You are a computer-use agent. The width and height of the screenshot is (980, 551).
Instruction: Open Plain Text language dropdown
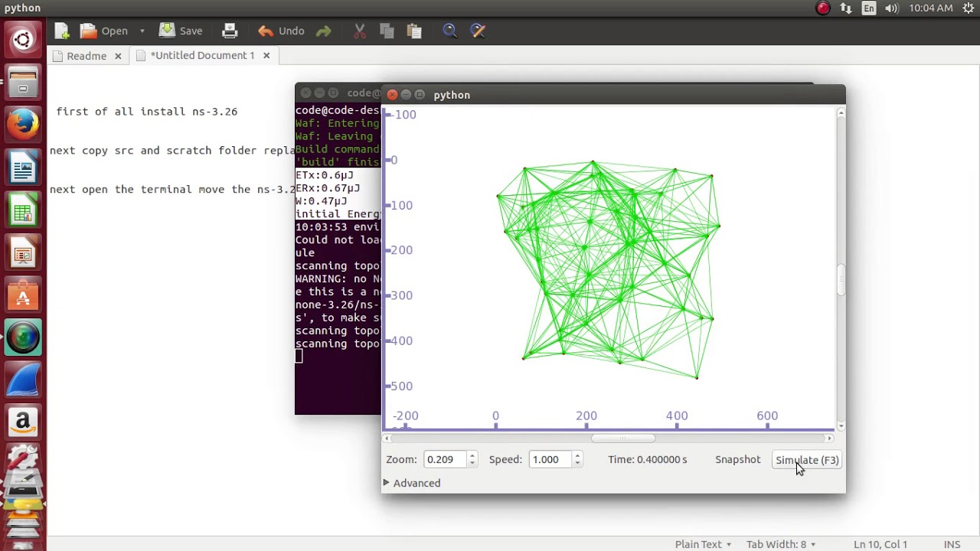click(x=703, y=544)
